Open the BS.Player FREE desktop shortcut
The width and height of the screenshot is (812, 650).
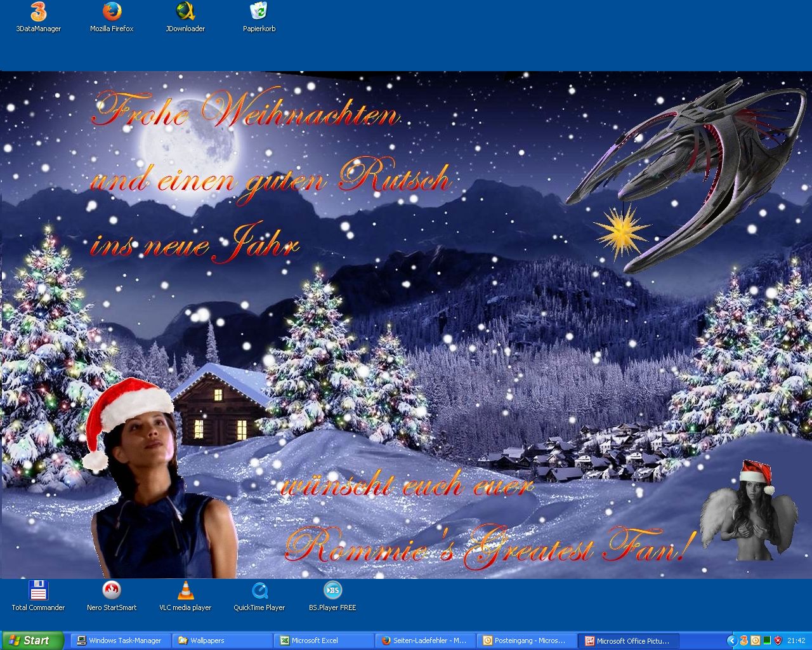332,592
